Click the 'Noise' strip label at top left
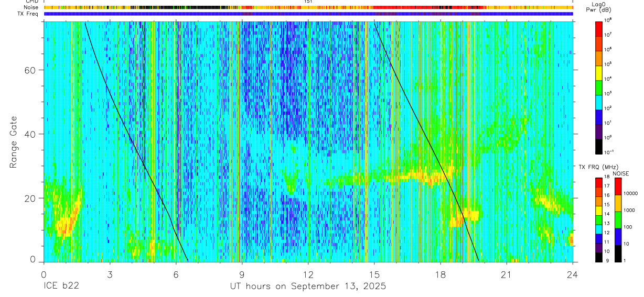The width and height of the screenshot is (644, 297). pos(31,7)
